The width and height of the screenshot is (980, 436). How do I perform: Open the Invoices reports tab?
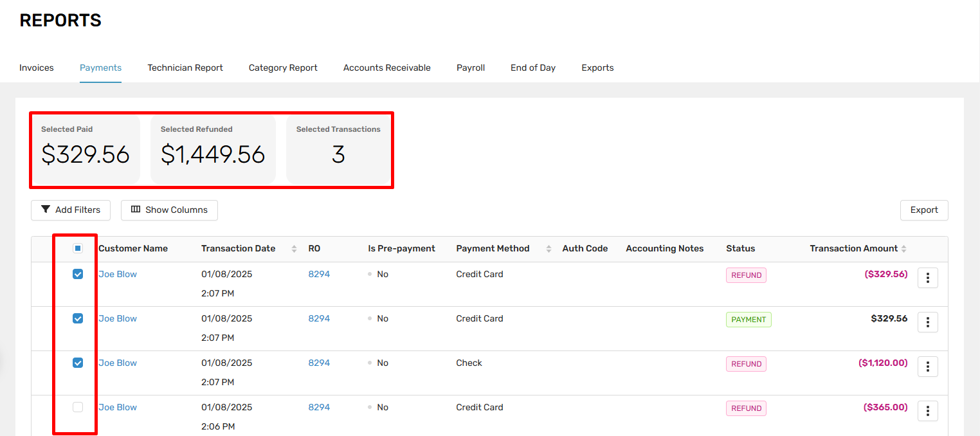37,68
